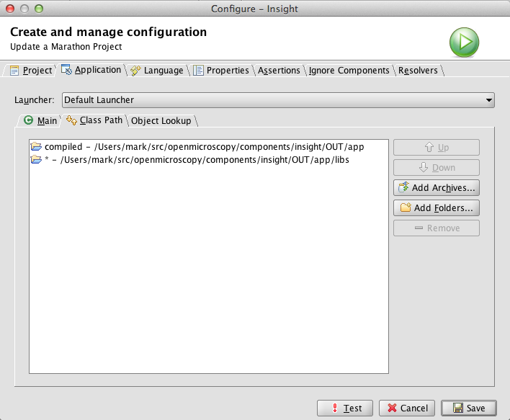Click the folder icon of compiled entry

[x=36, y=147]
